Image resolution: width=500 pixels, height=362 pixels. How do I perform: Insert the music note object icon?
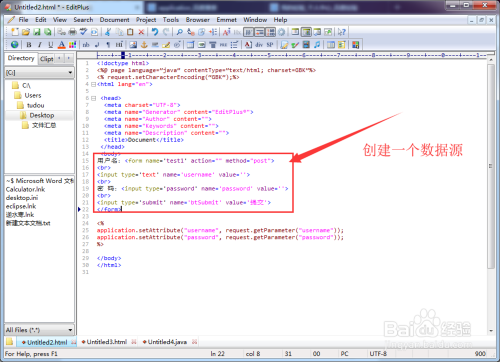click(317, 45)
